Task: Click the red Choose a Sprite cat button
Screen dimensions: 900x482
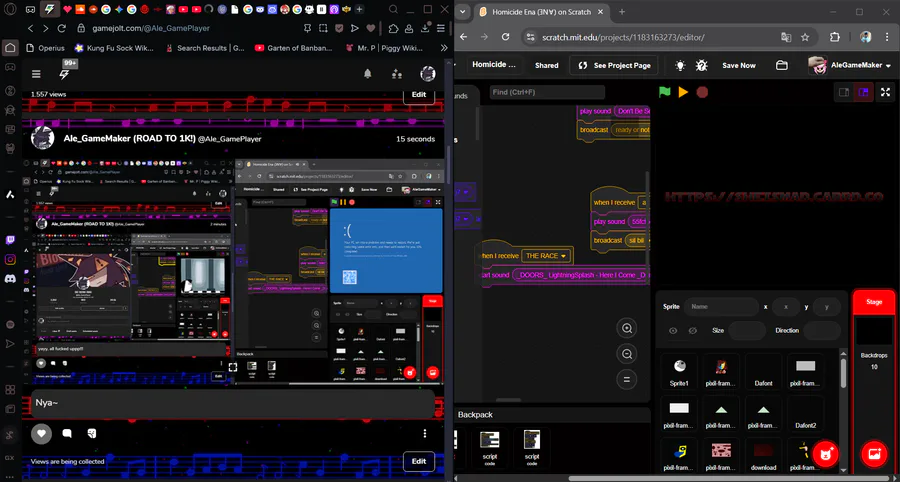Action: pos(826,454)
